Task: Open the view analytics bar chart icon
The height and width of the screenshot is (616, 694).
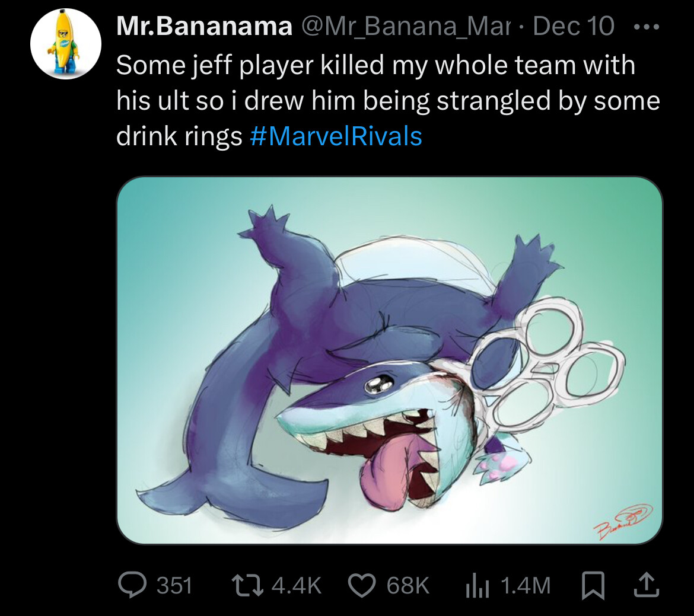Action: pyautogui.click(x=477, y=585)
